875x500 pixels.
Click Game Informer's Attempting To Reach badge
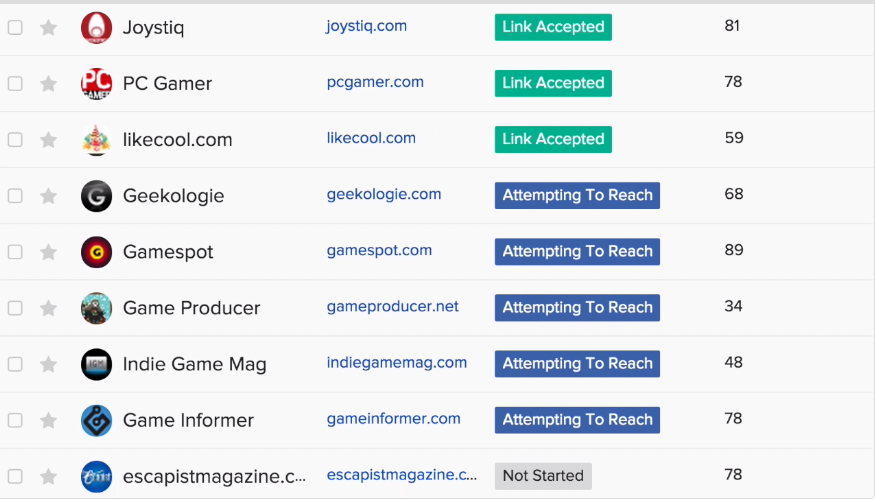pos(577,420)
